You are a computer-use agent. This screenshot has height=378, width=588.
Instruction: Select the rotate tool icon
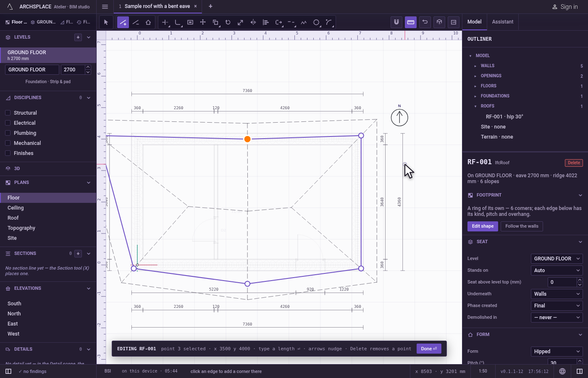point(228,22)
